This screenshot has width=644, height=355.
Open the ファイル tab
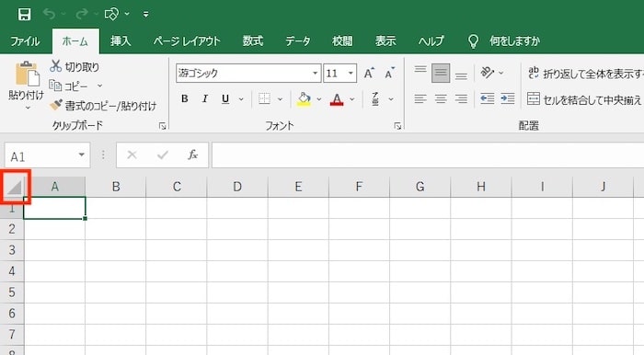pos(25,41)
